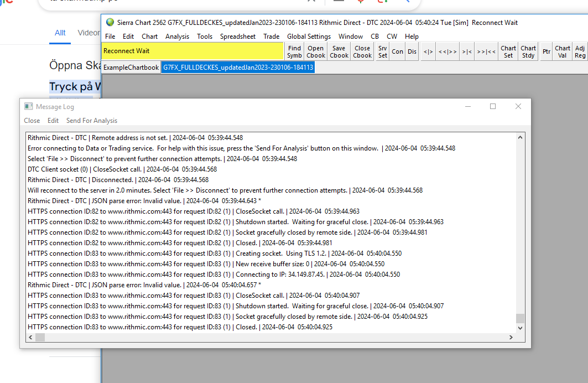
Task: Click the Con connect toolbar button
Action: [398, 51]
